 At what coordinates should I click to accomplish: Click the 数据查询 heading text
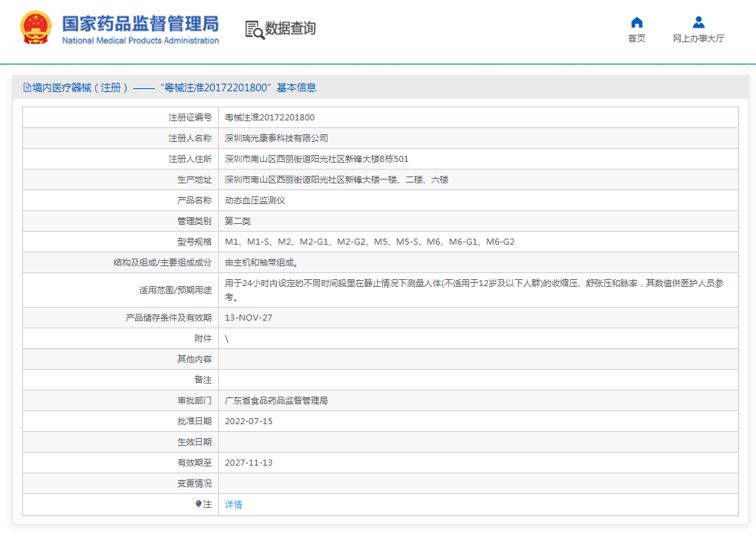[x=290, y=29]
